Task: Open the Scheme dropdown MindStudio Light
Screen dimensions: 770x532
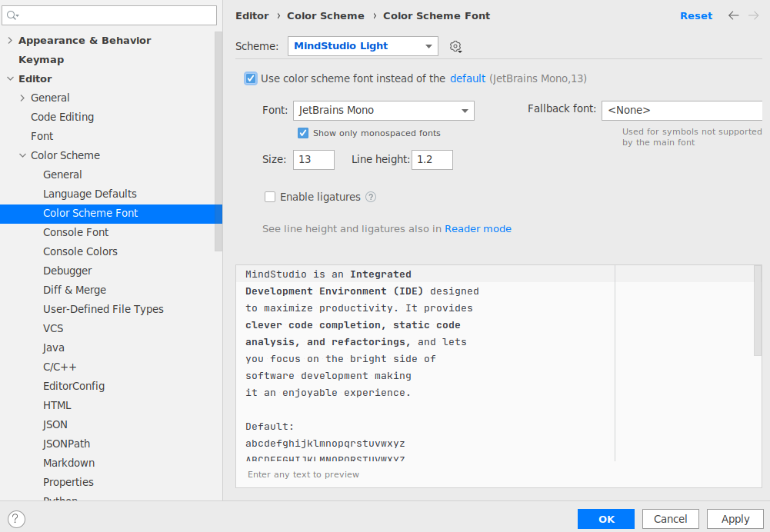Action: [x=362, y=46]
